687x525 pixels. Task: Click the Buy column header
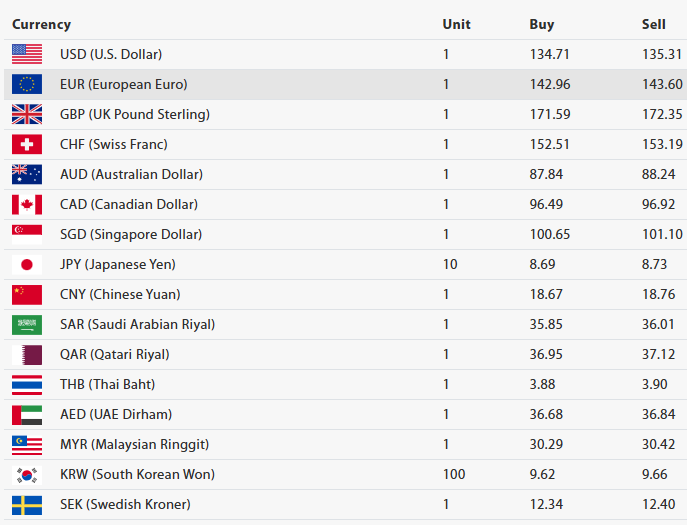click(x=541, y=24)
